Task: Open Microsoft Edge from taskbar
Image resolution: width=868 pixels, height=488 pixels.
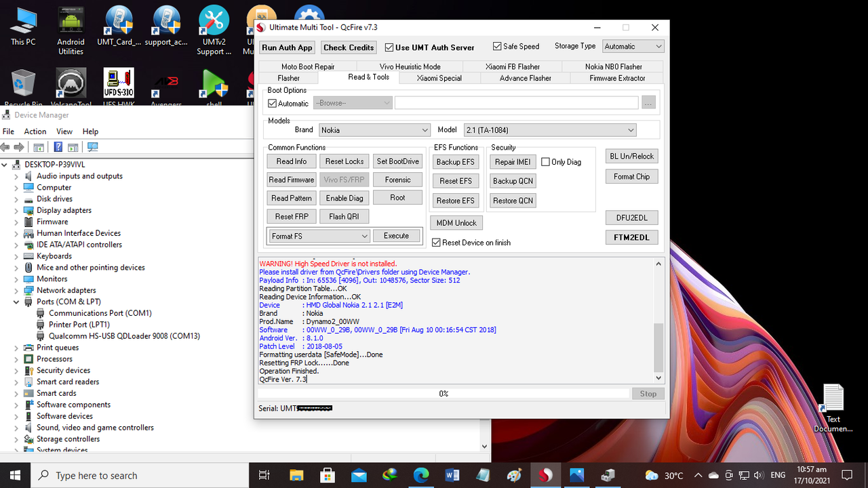Action: [x=421, y=475]
